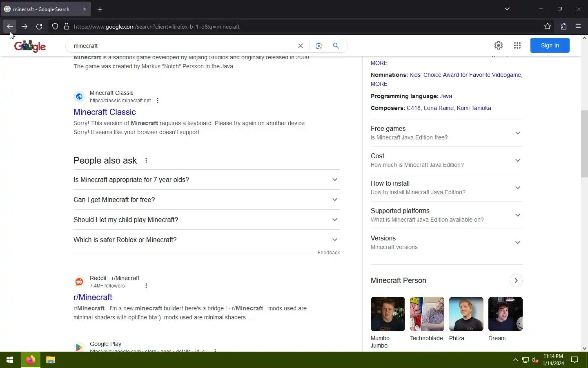Close the minecraft - Google Search tab
Image resolution: width=588 pixels, height=368 pixels.
tap(85, 9)
